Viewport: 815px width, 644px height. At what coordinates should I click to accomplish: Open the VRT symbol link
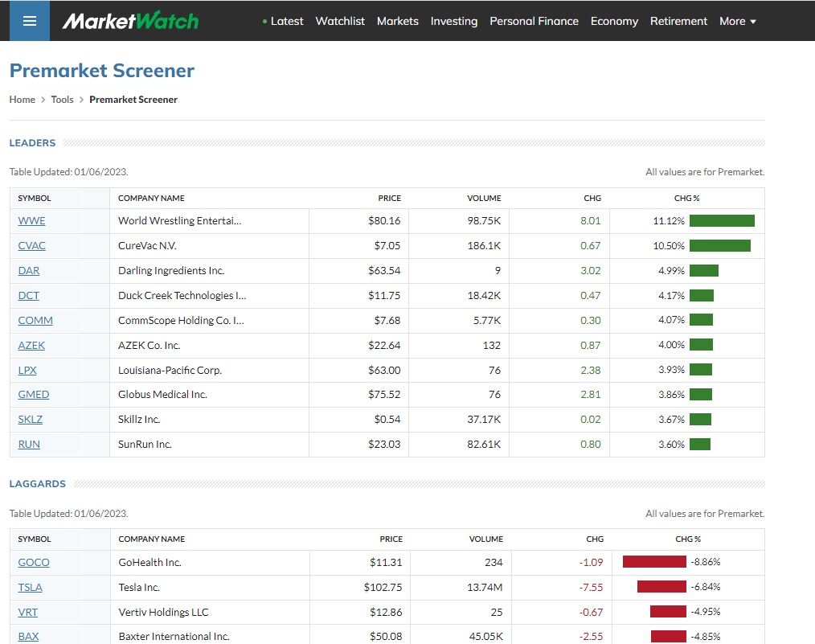28,613
